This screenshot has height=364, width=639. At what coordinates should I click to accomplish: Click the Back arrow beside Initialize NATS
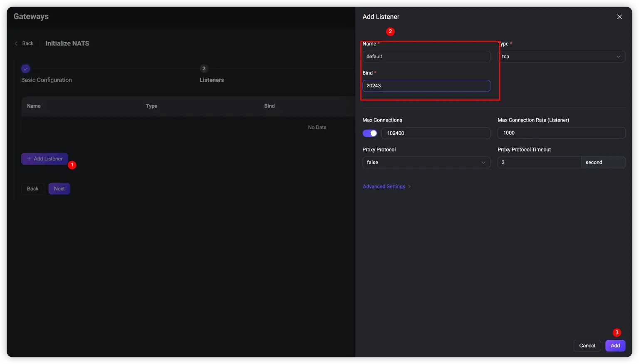tap(16, 43)
